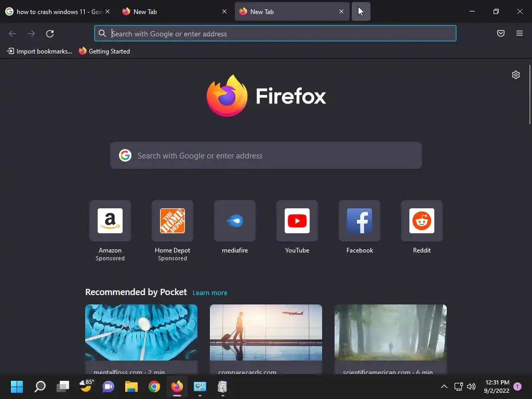The image size is (532, 399).
Task: Launch Google Chrome from the taskbar
Action: (x=154, y=387)
